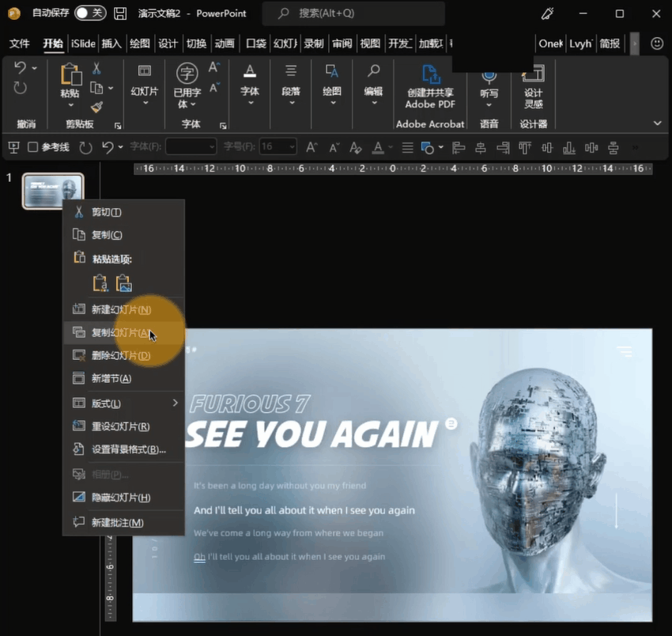672x636 pixels.
Task: Switch to the iSlide tab
Action: pyautogui.click(x=83, y=44)
